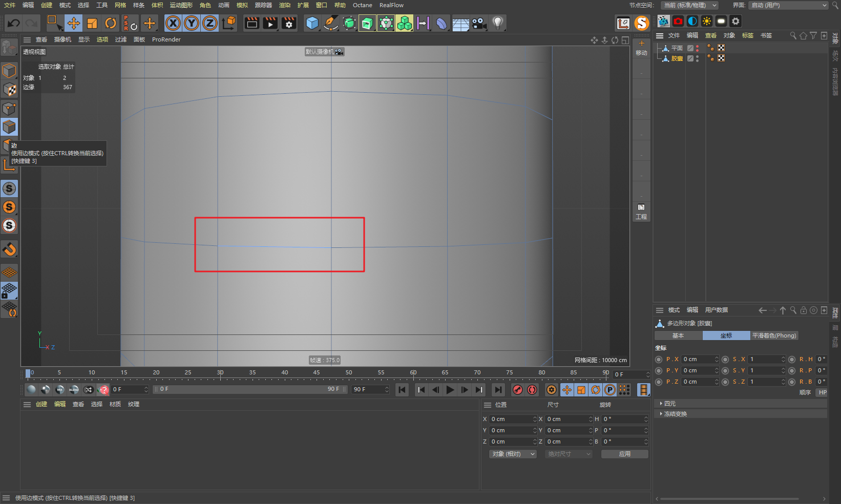Screen dimensions: 841x504
Task: Toggle the P.X animation radio dot
Action: click(x=659, y=359)
